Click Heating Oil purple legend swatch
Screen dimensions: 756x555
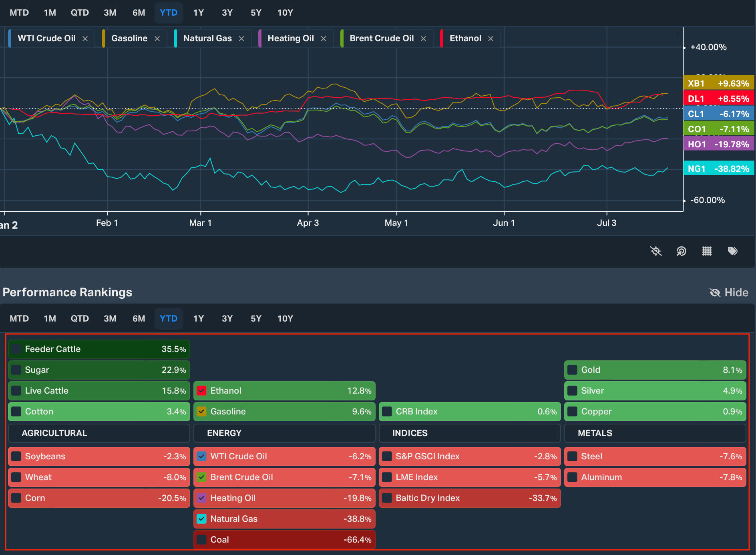click(260, 38)
